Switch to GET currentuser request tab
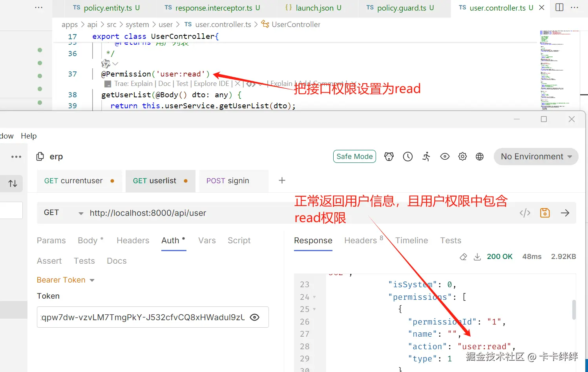The width and height of the screenshot is (588, 372). [79, 181]
